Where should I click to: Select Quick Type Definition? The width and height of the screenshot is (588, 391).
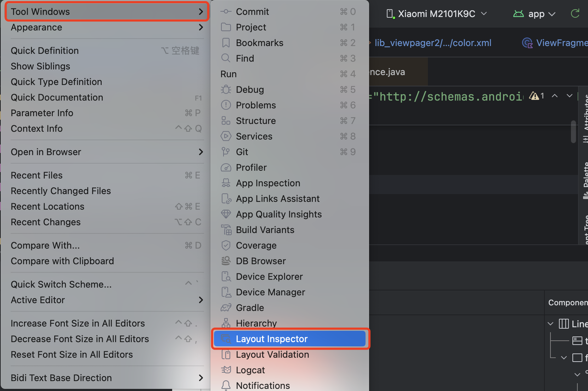(x=107, y=82)
